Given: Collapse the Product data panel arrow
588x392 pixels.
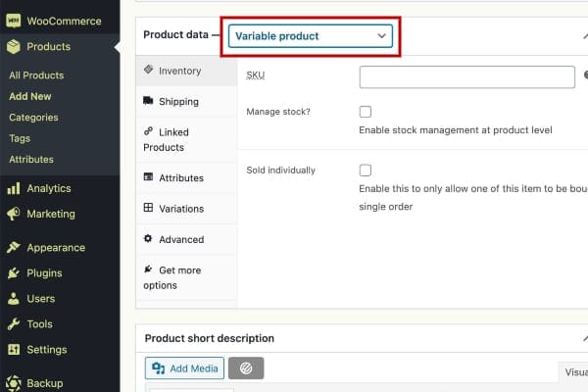Looking at the screenshot, I should (x=584, y=35).
